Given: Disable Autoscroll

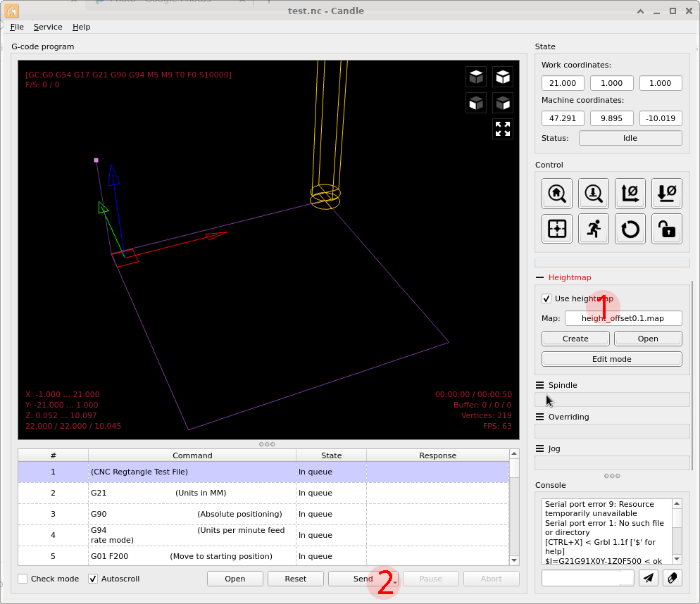Looking at the screenshot, I should [92, 579].
